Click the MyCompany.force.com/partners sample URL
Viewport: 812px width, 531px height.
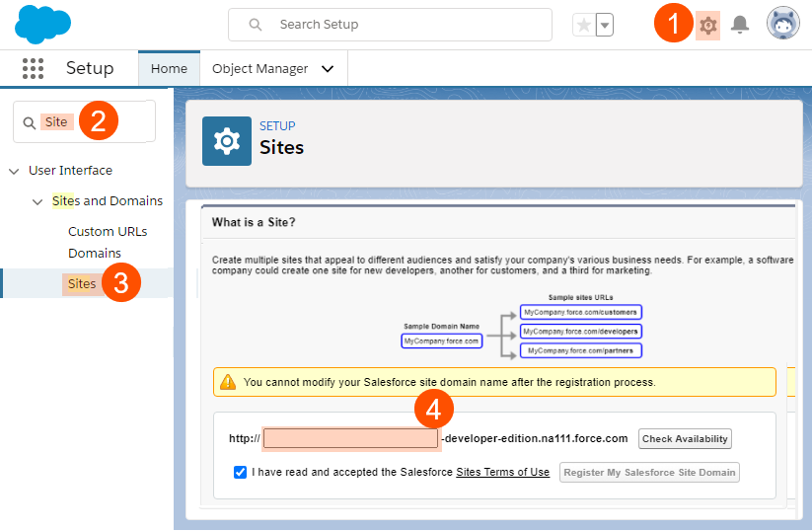580,350
